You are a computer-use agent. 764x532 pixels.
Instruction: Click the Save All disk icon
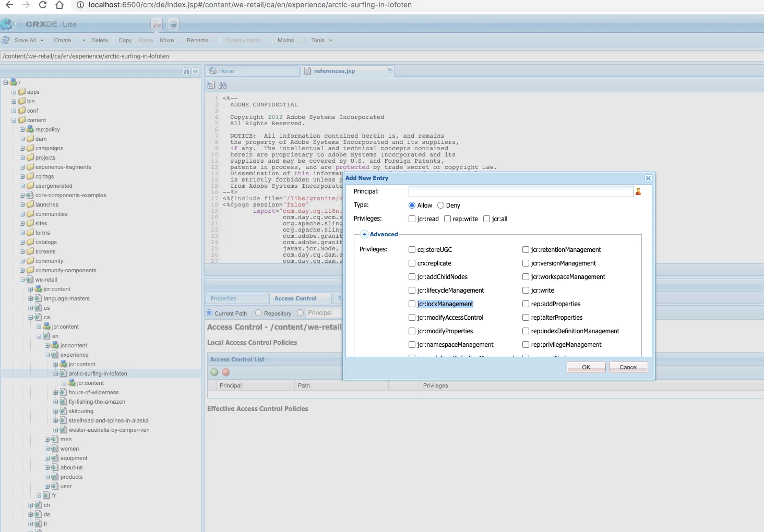[6, 40]
